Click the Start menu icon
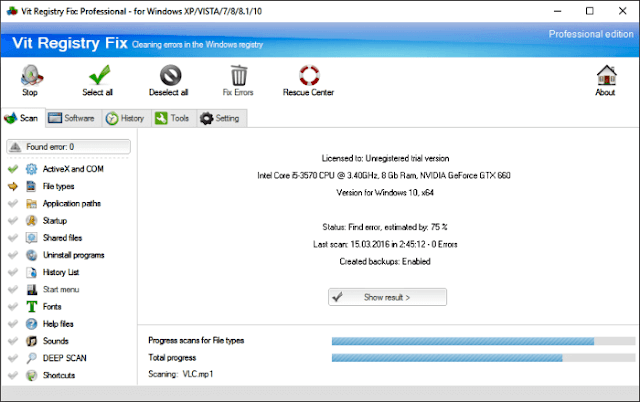The width and height of the screenshot is (640, 402). point(31,289)
